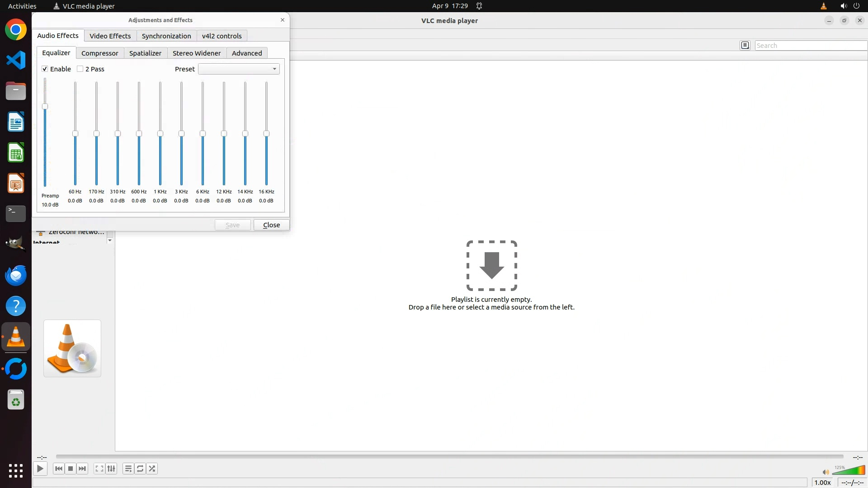Adjust the Preamp slider handle
The width and height of the screenshot is (868, 488).
[x=45, y=107]
